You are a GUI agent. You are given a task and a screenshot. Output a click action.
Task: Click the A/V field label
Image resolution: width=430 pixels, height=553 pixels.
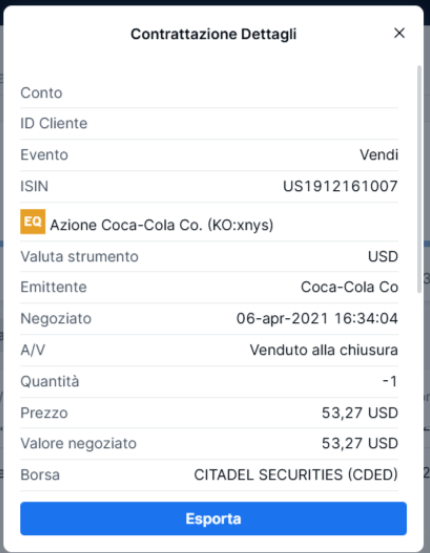point(33,350)
